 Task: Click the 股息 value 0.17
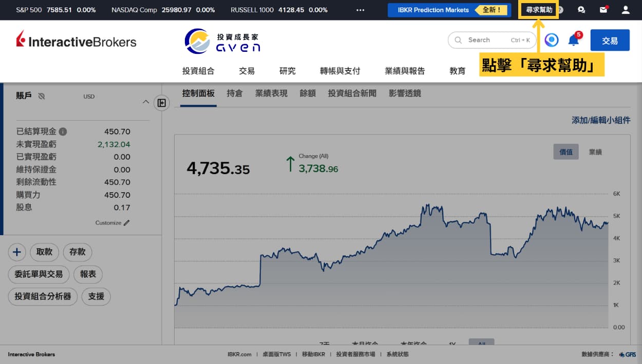tap(122, 207)
